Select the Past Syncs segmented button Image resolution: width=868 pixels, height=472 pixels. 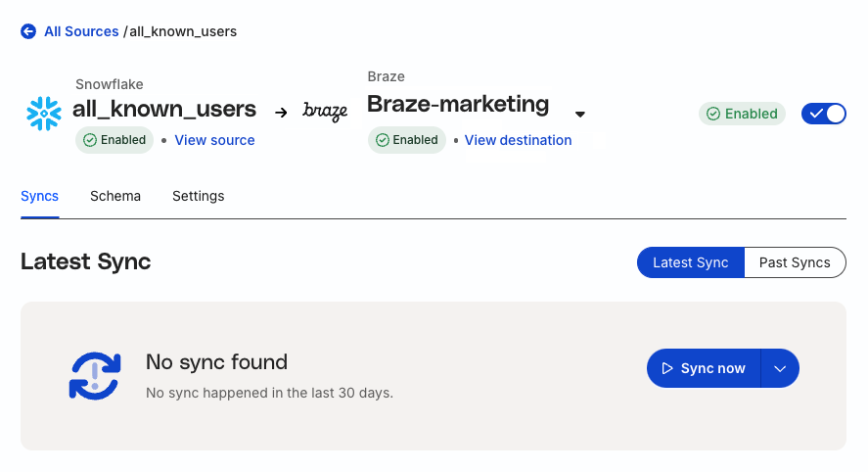tap(795, 262)
